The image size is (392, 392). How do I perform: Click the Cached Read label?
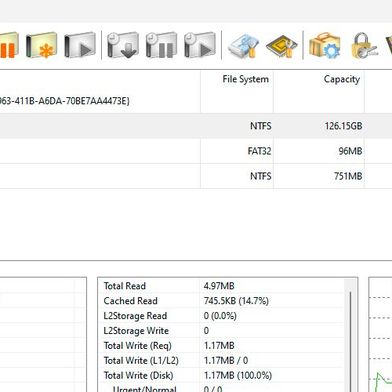tap(130, 301)
